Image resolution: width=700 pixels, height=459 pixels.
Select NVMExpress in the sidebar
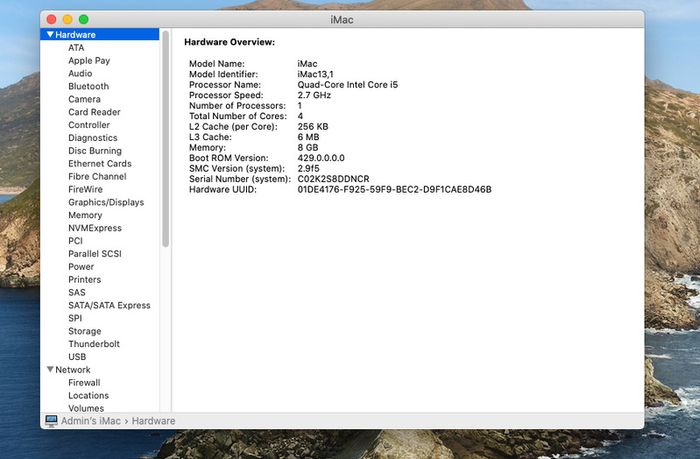point(95,228)
